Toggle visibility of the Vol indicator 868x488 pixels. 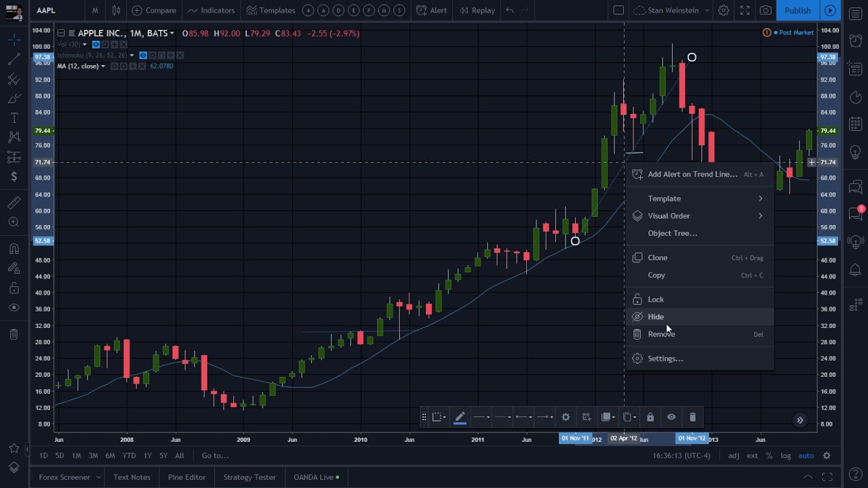(96, 45)
